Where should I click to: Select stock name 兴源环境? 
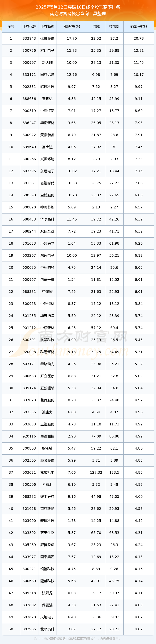(47, 159)
